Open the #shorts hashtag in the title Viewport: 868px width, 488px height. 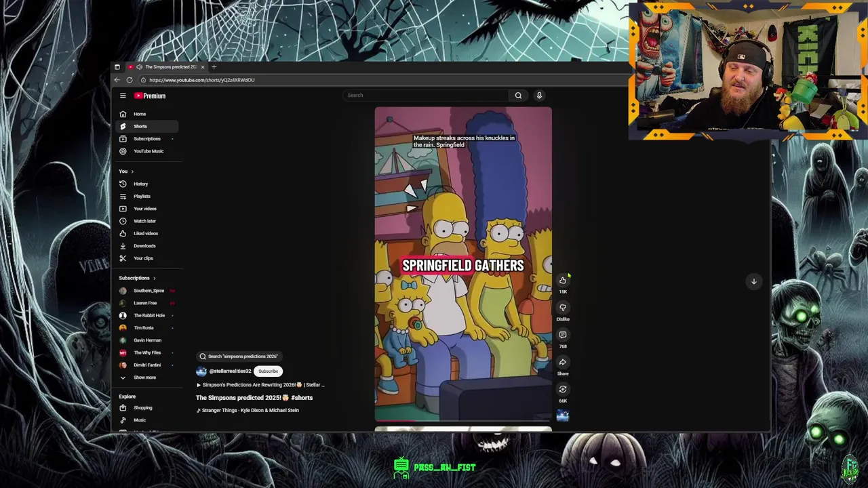point(302,398)
